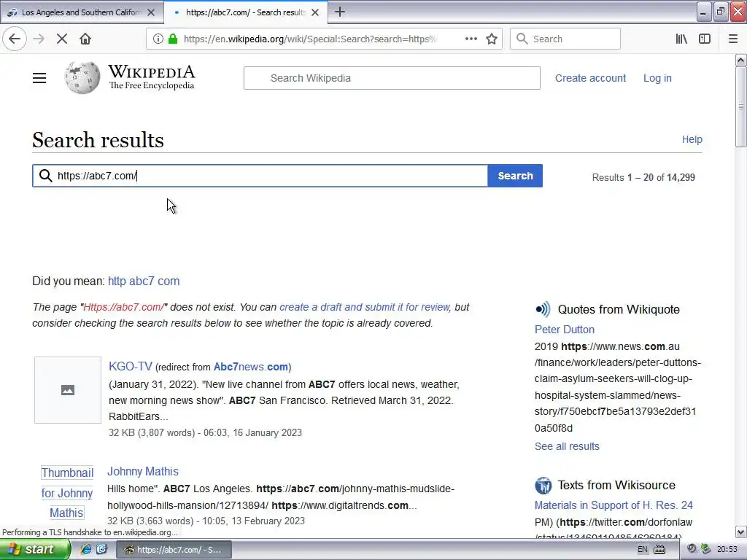Open Internet Explorer from quick launch
This screenshot has height=560, width=747.
(x=86, y=549)
